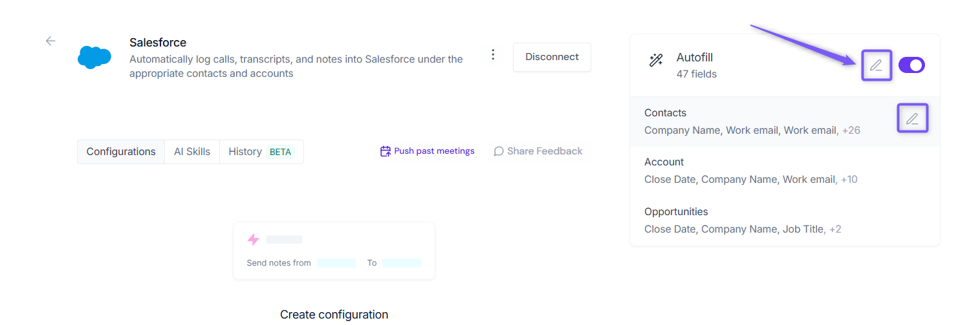Viewport: 980px width, 325px height.
Task: Click the Salesforce cloud logo
Action: (94, 57)
